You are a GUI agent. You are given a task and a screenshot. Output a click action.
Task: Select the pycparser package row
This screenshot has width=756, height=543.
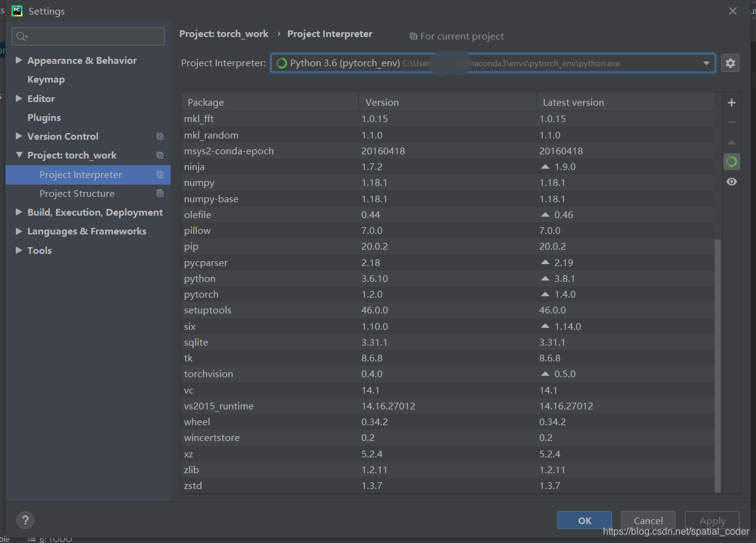click(448, 263)
